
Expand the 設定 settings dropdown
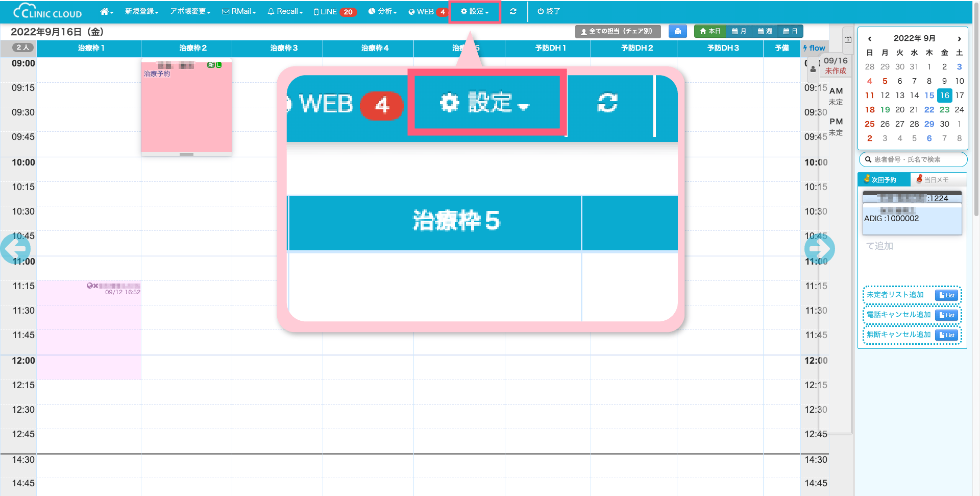point(475,11)
